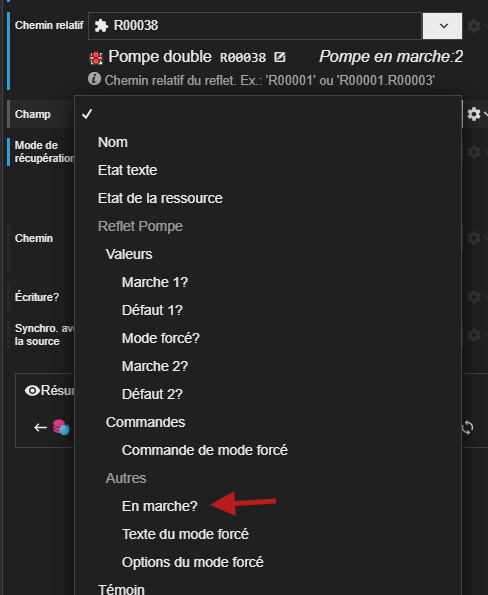Click the database icon in Résumé panel

click(x=61, y=427)
